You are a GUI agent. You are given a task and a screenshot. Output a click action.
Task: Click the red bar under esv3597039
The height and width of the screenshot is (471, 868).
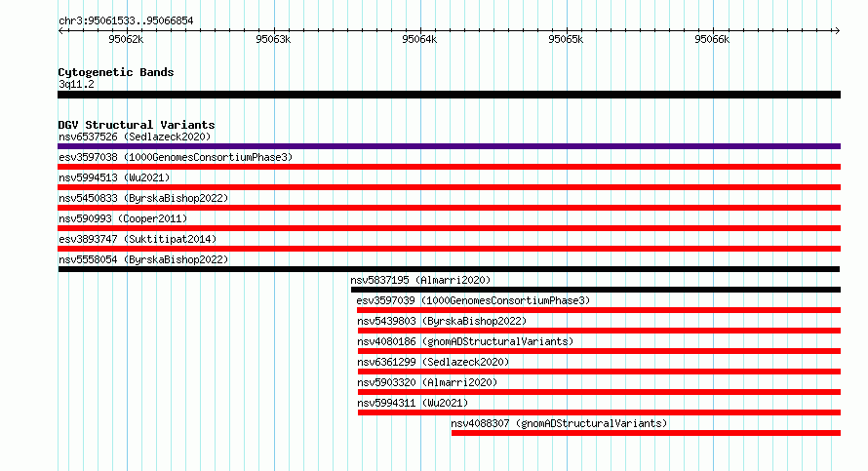point(599,310)
